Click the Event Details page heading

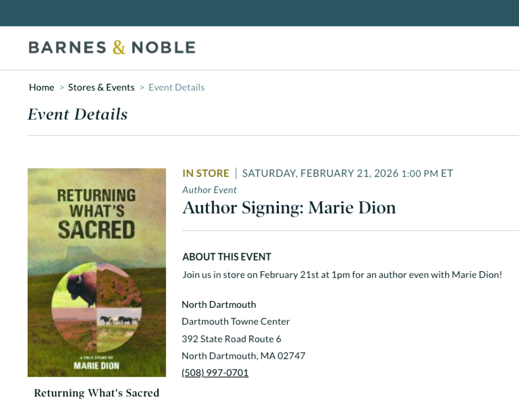click(x=78, y=114)
